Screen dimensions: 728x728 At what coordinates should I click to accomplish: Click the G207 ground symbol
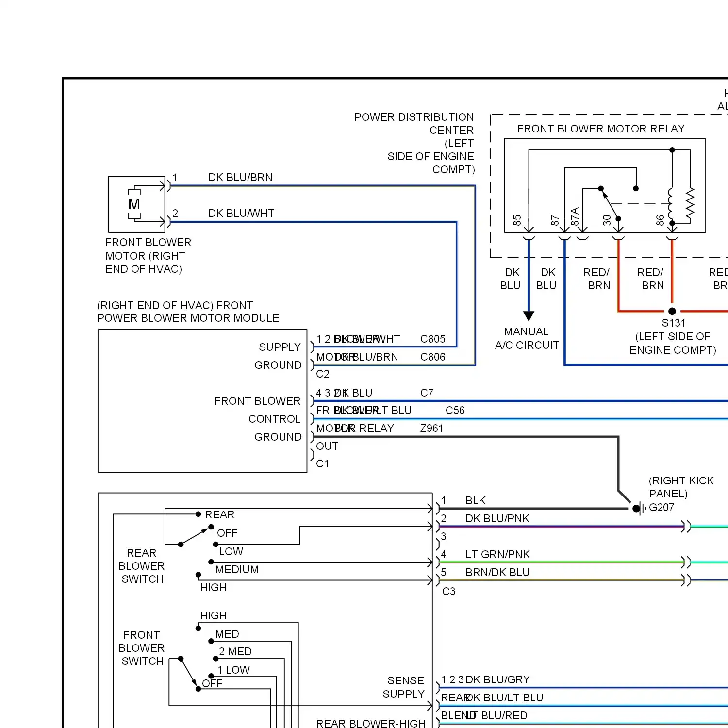click(640, 509)
